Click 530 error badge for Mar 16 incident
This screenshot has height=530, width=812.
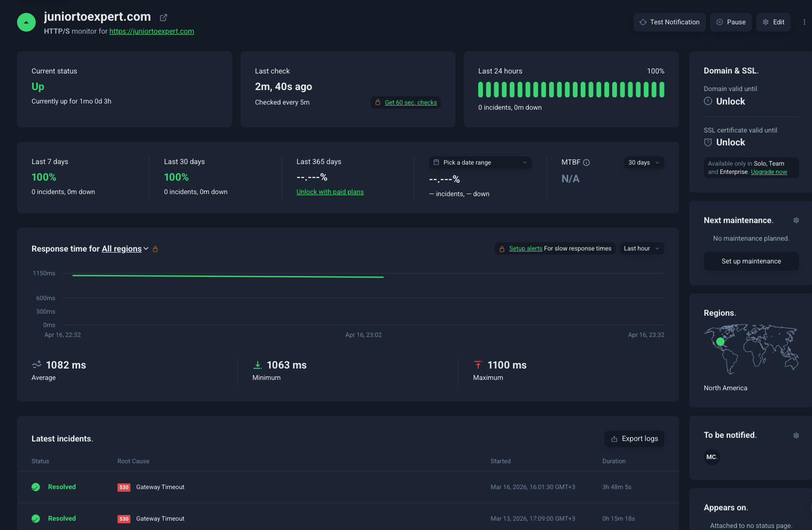(x=124, y=488)
